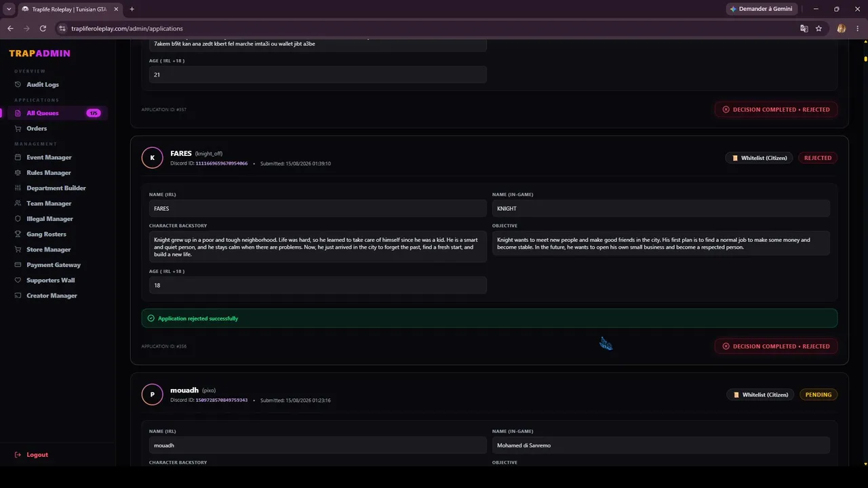Select the Traplife Roleplay browser tab
Viewport: 868px width, 488px height.
click(x=70, y=9)
